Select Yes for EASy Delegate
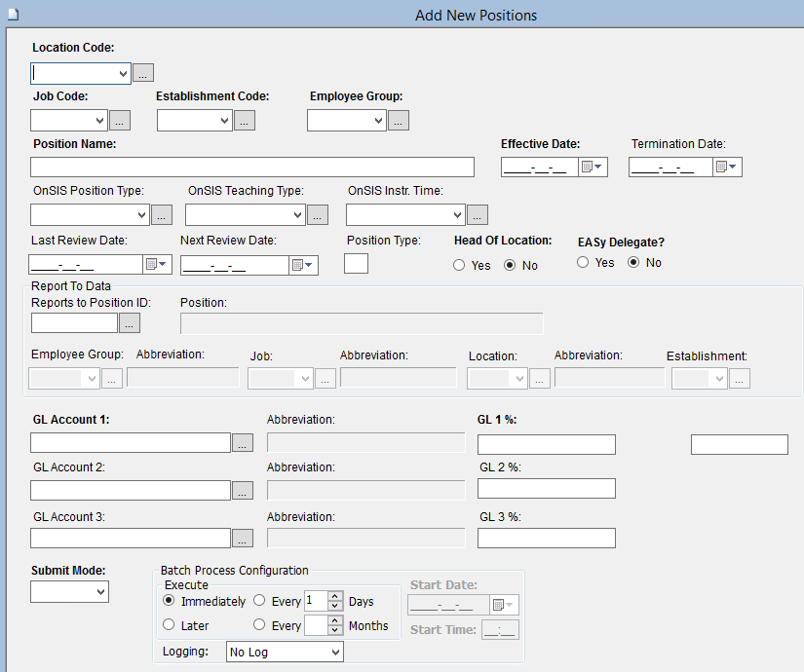Screen dimensions: 804x672 click(583, 262)
